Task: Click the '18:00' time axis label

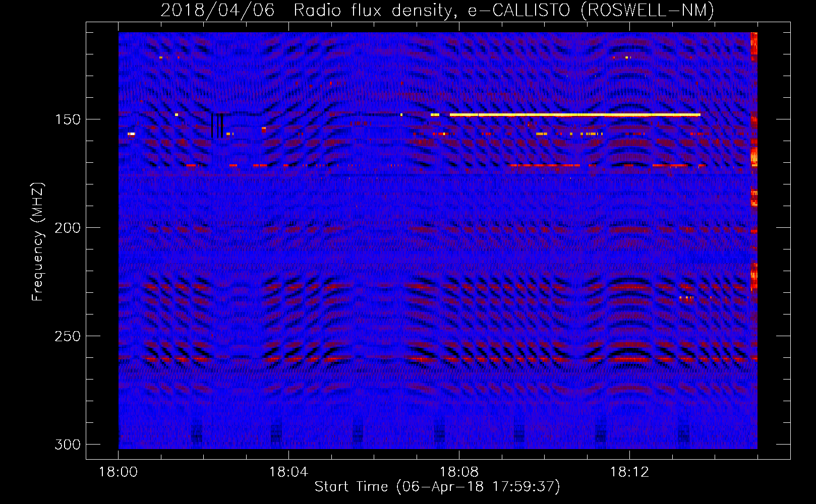Action: [119, 472]
